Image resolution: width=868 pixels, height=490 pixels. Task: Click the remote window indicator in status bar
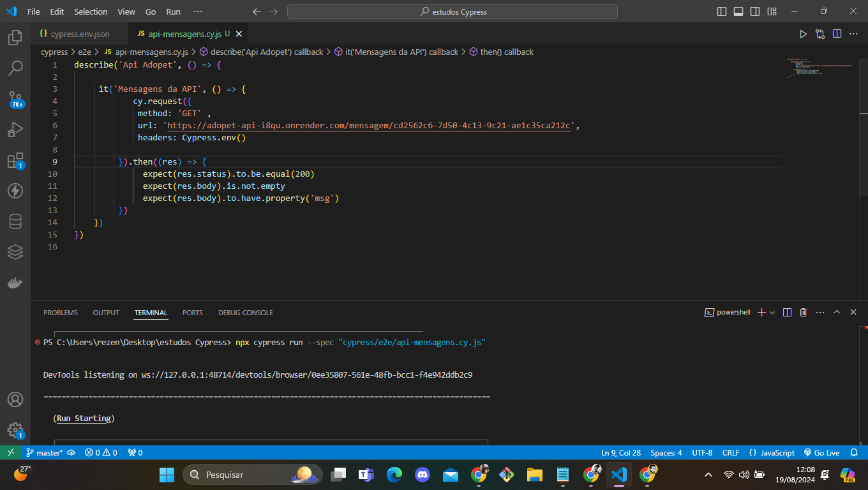pos(10,452)
